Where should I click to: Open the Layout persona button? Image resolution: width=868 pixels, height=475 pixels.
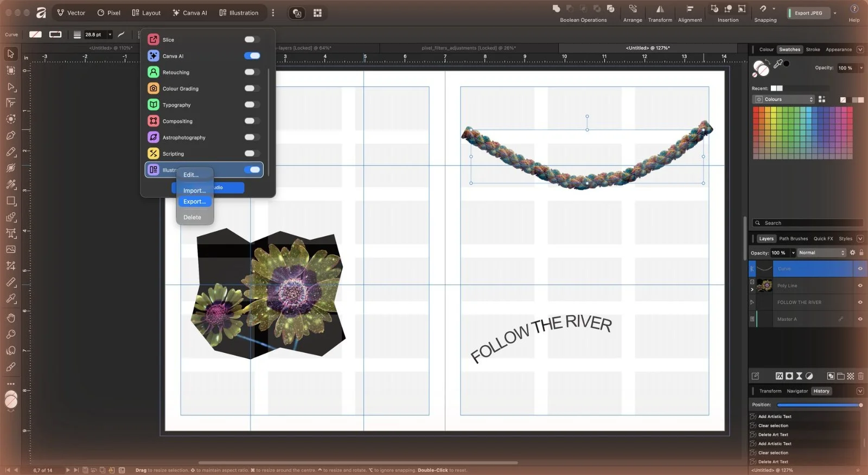point(146,12)
